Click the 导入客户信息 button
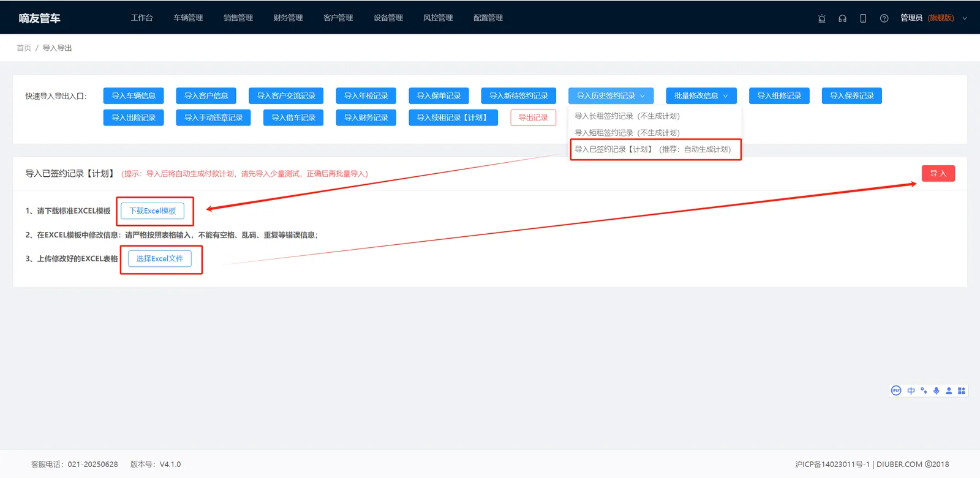Image resolution: width=980 pixels, height=478 pixels. [206, 95]
